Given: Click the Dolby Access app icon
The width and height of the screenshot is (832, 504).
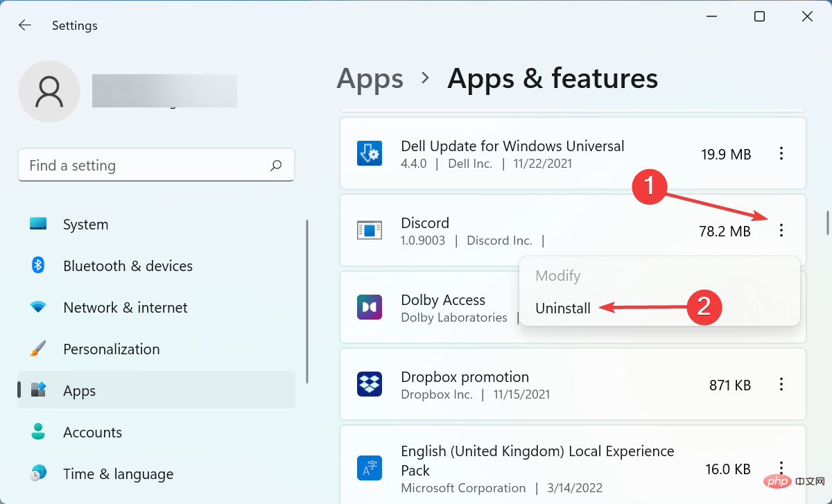Looking at the screenshot, I should click(x=370, y=307).
